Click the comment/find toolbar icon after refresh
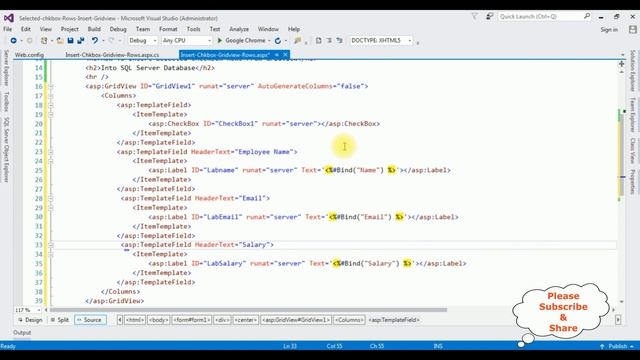 tap(298, 40)
